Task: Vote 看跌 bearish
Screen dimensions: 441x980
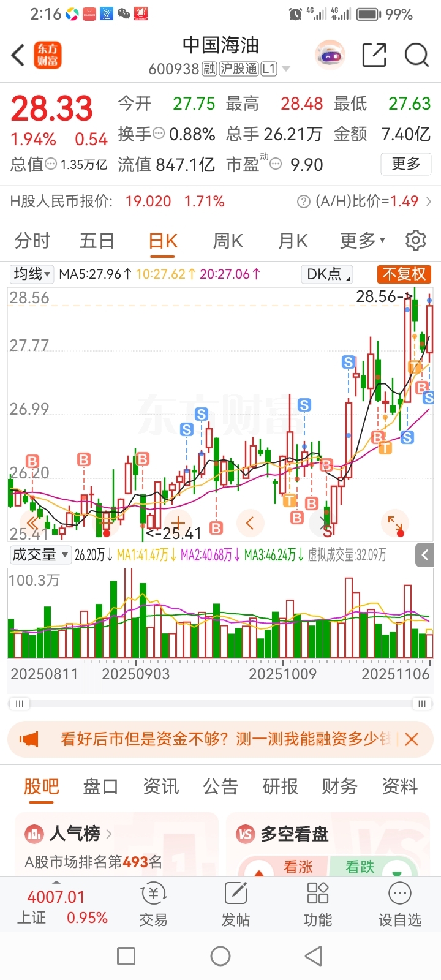Action: (375, 867)
